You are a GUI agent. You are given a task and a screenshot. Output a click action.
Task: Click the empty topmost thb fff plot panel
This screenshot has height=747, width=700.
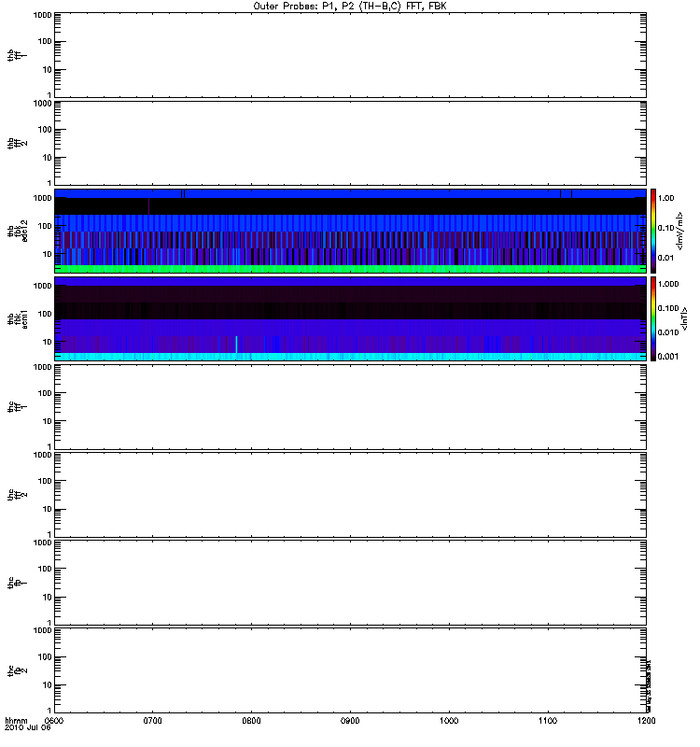(350, 55)
